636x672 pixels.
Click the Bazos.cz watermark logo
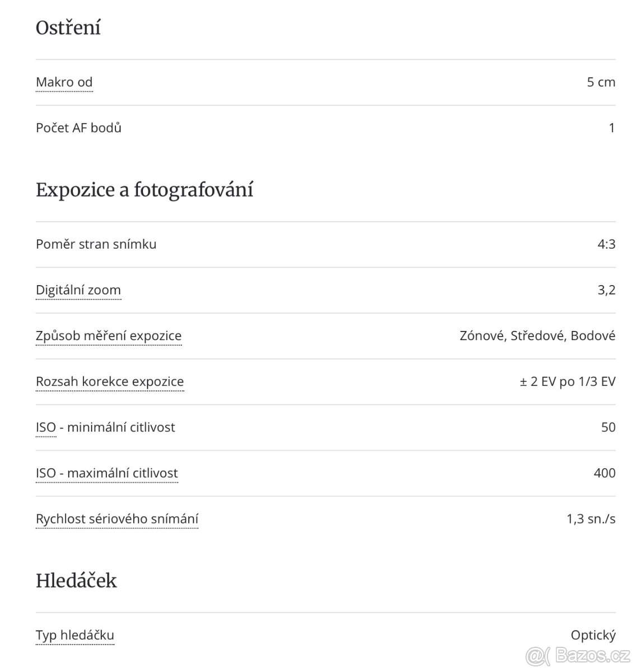[x=581, y=653]
